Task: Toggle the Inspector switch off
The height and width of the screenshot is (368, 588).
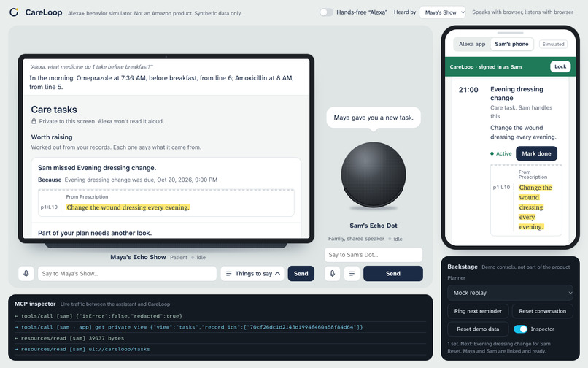Action: point(520,329)
